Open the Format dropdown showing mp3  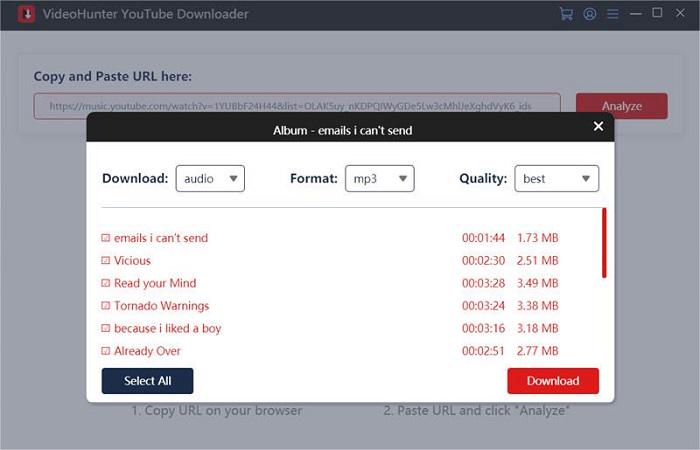379,179
